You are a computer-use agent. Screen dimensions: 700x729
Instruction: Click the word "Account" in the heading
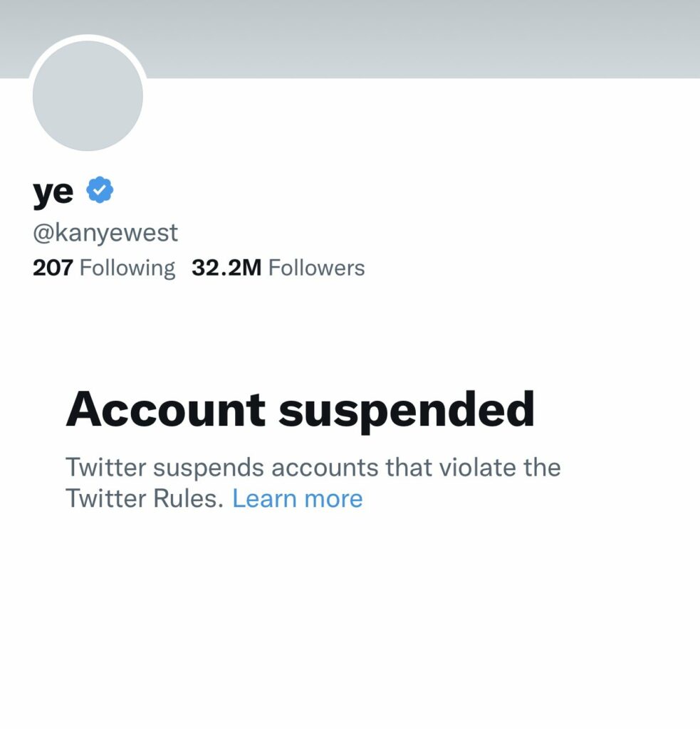(x=166, y=409)
